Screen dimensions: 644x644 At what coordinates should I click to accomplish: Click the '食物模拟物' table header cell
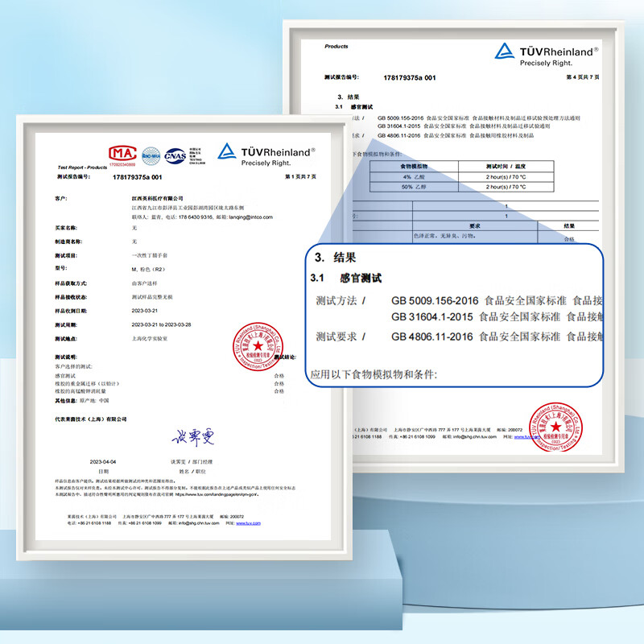pos(415,165)
